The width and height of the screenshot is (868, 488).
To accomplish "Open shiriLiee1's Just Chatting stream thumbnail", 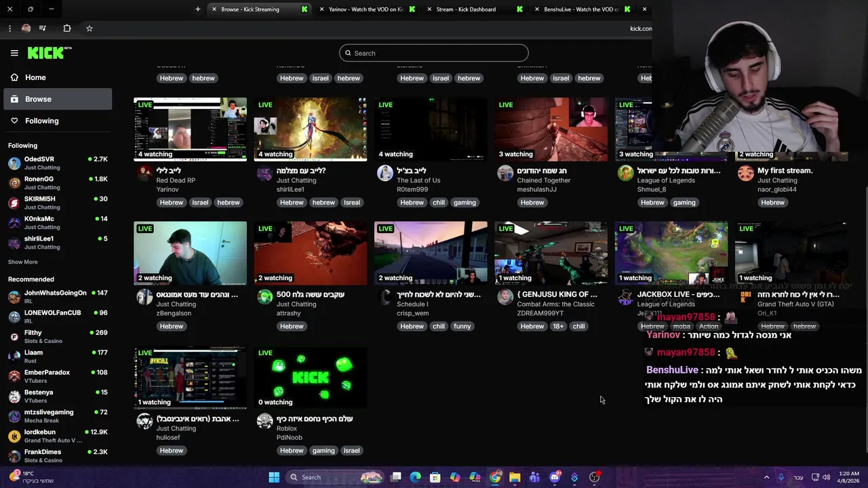I will point(311,129).
